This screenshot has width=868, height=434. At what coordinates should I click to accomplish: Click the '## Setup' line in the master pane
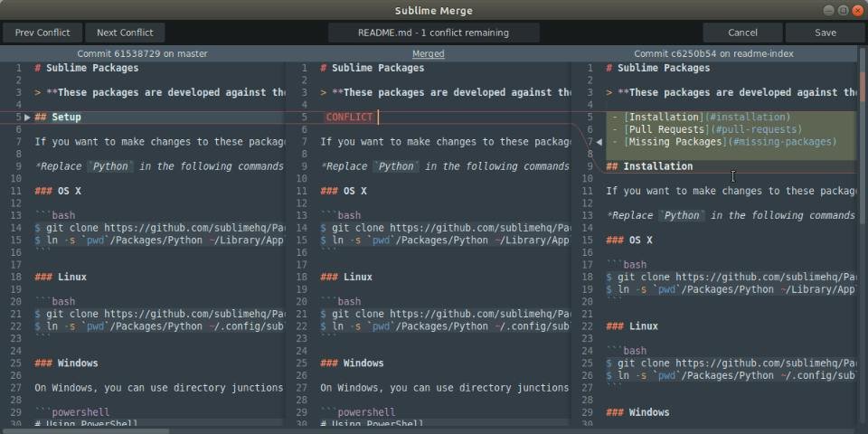(58, 118)
